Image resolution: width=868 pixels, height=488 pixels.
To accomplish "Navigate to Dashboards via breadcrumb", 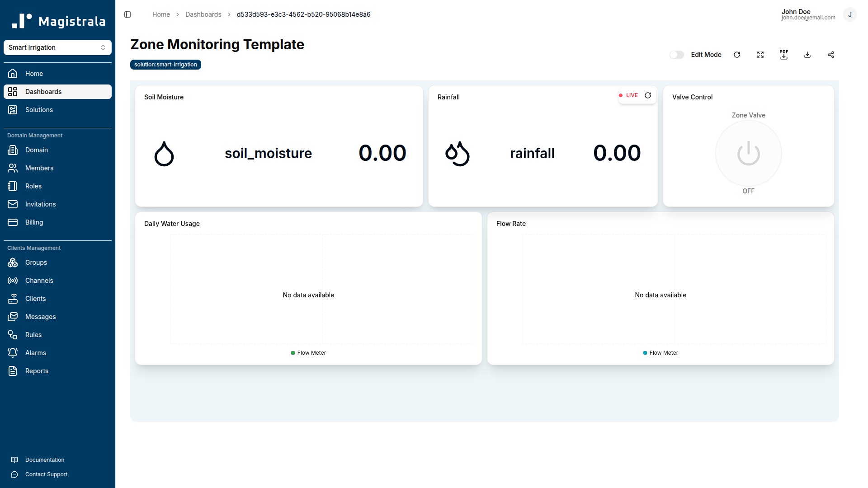I will pos(203,14).
